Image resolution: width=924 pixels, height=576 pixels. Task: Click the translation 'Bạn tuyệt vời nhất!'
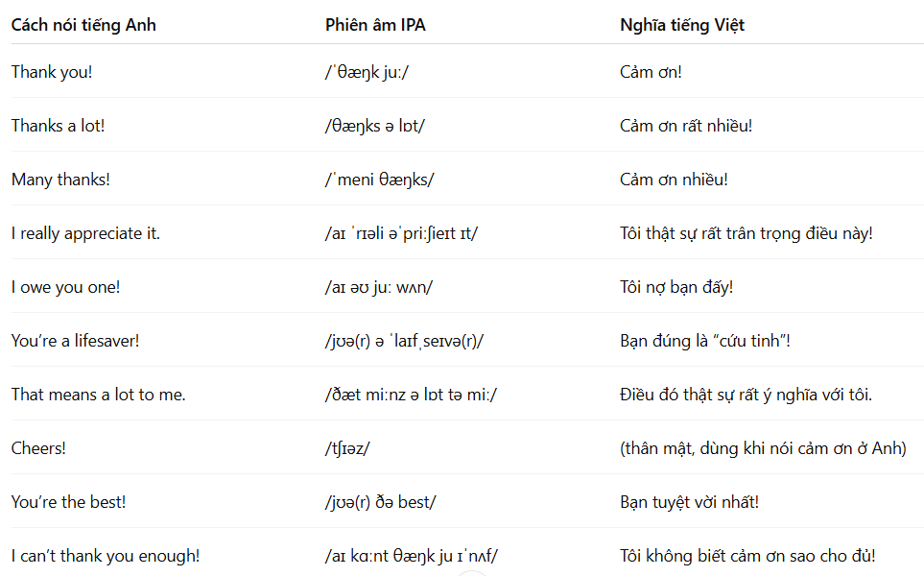click(x=690, y=502)
